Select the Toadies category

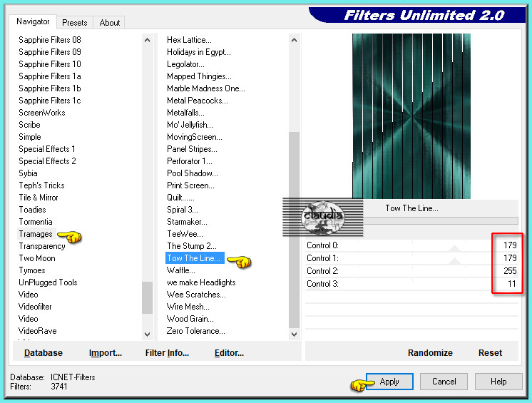32,210
